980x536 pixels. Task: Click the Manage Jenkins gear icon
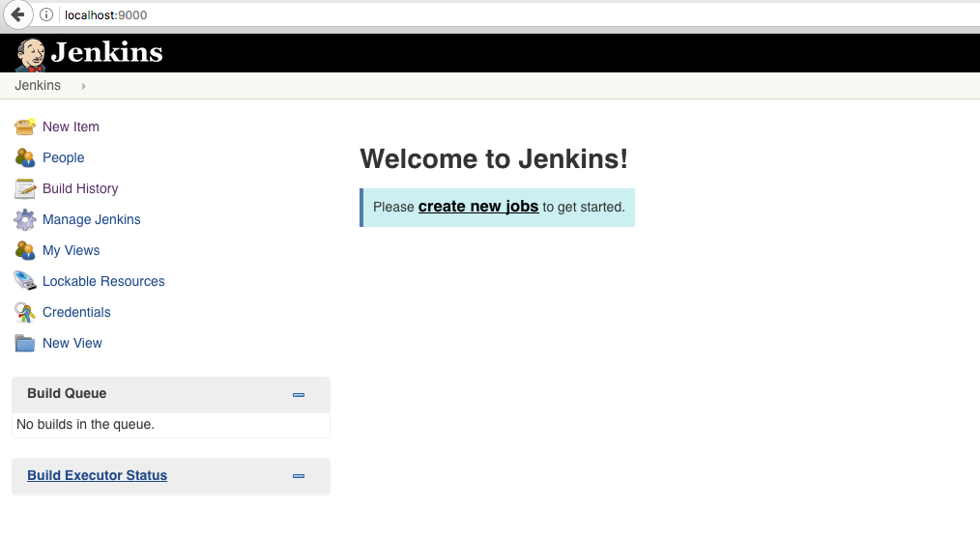click(x=25, y=219)
